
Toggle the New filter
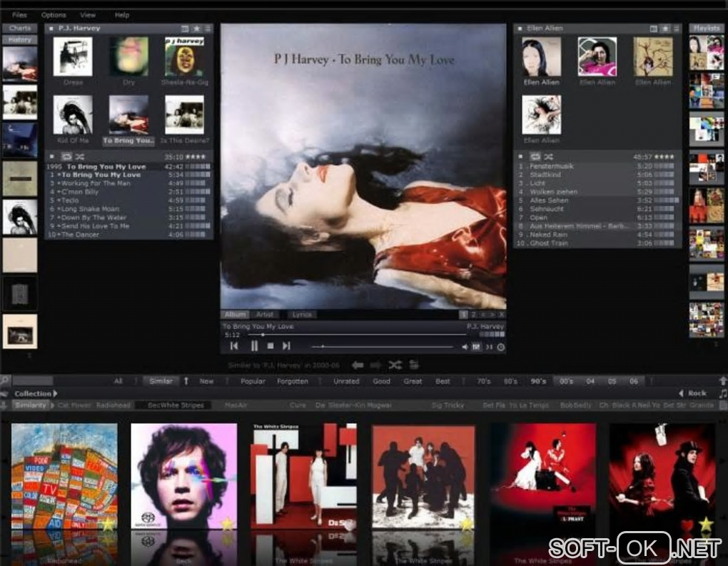pos(206,381)
